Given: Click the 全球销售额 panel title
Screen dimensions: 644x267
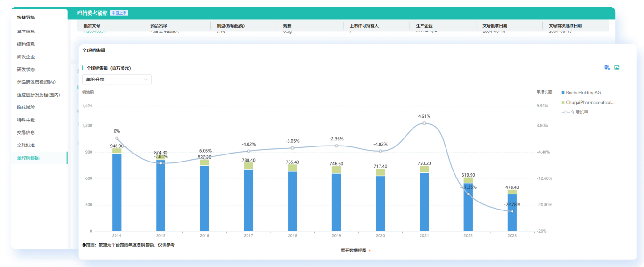Looking at the screenshot, I should point(93,50).
